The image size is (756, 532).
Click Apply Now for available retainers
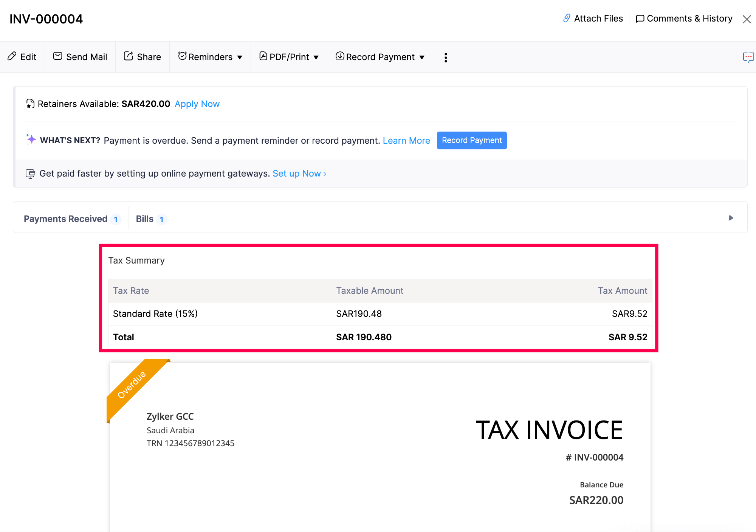tap(197, 104)
